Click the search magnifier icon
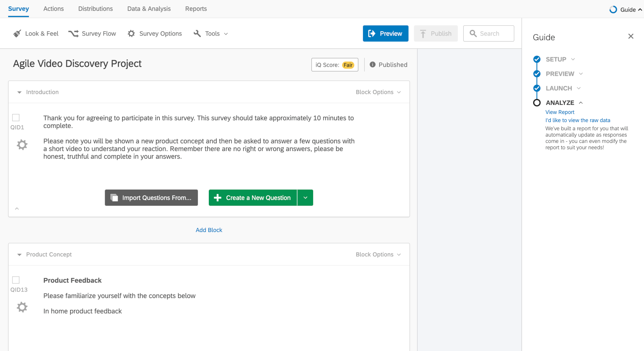 [x=473, y=33]
